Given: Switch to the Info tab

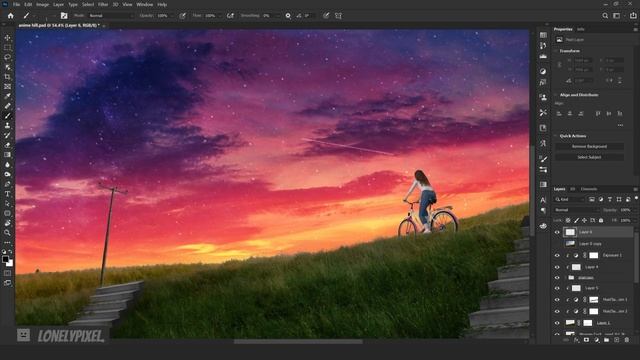Looking at the screenshot, I should tap(580, 29).
